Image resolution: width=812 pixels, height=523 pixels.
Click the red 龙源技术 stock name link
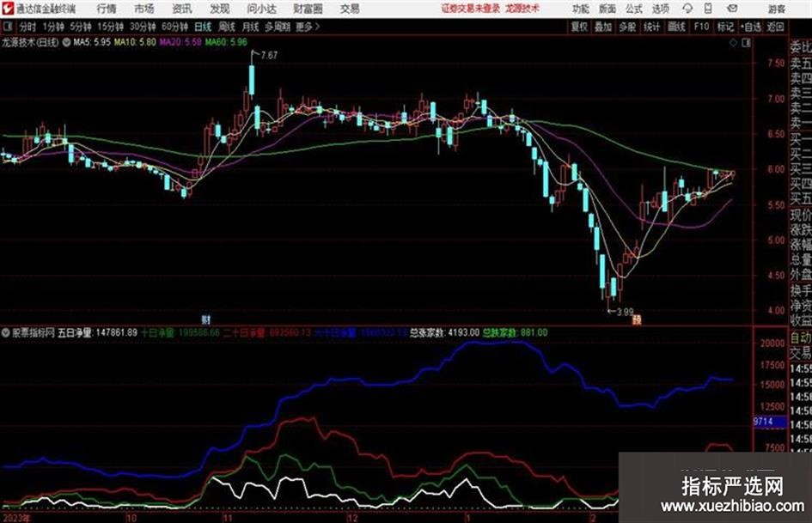click(x=522, y=9)
